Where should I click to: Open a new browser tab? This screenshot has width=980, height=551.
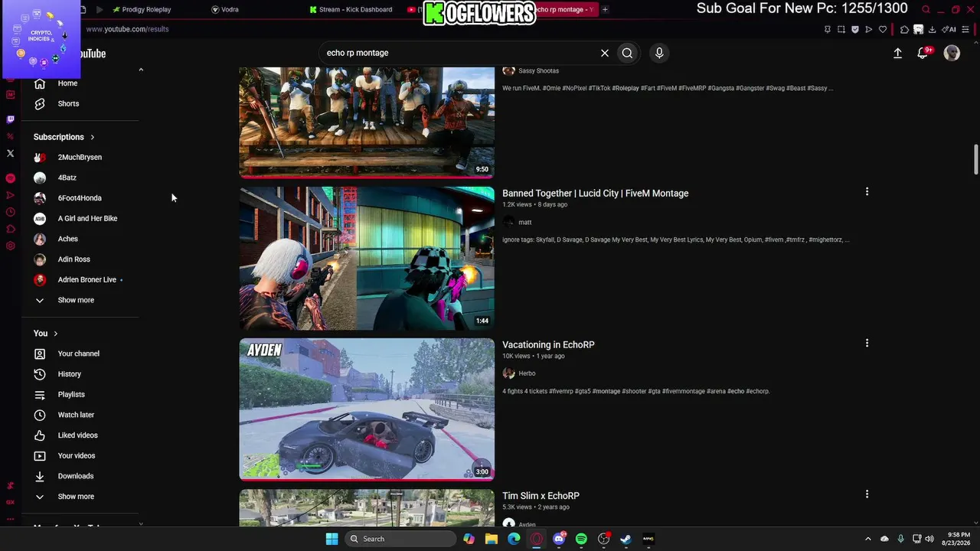[x=605, y=9]
